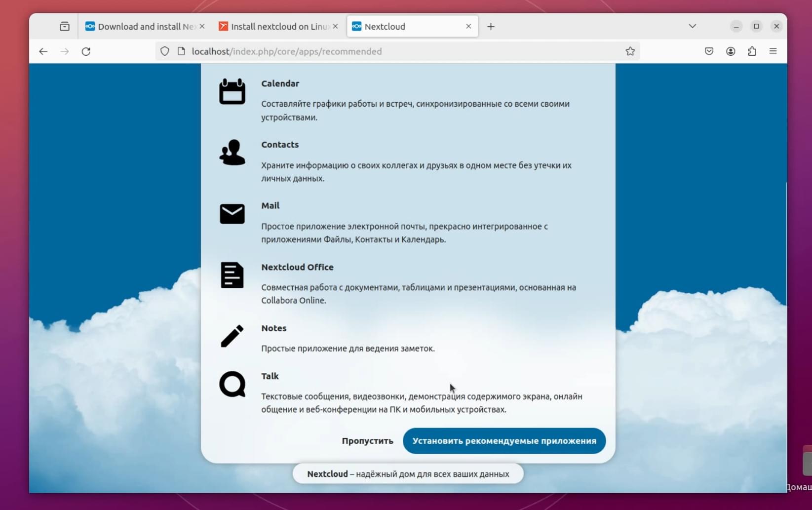
Task: Bookmark this page with the star icon
Action: 630,51
